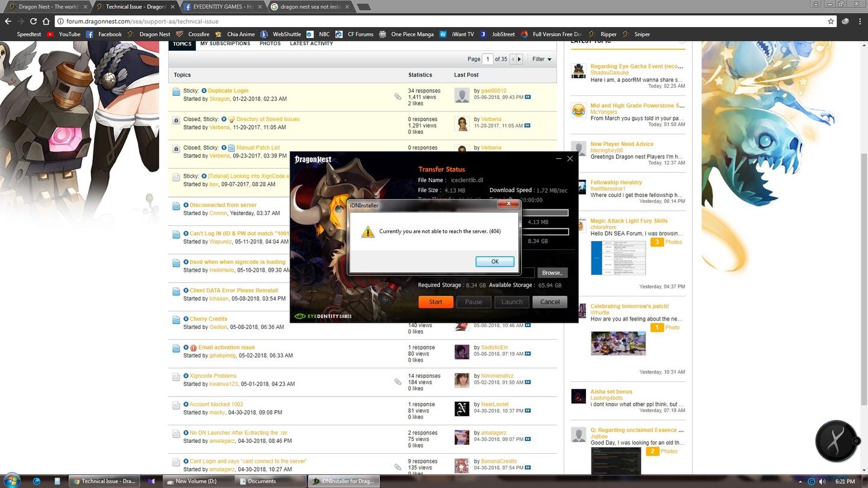
Task: Open Regarding Eye Gacha Event in latest topics
Action: 637,66
